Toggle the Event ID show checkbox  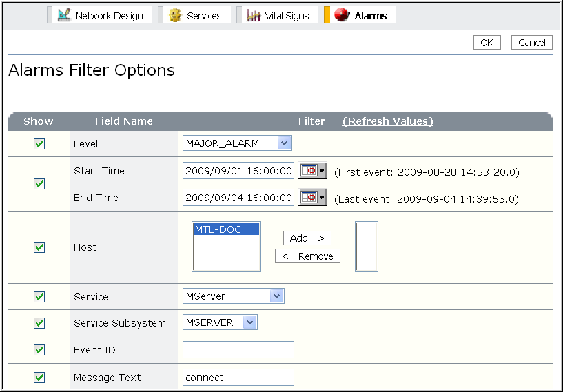pyautogui.click(x=39, y=350)
